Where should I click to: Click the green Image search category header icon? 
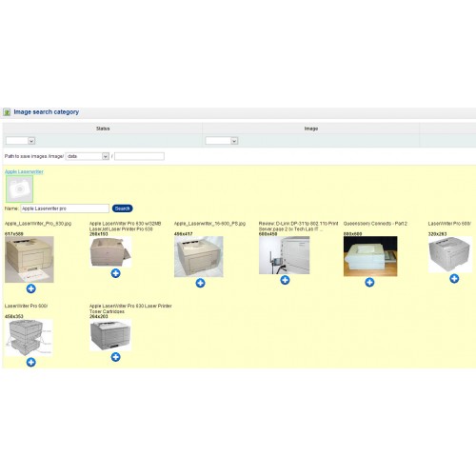7,112
